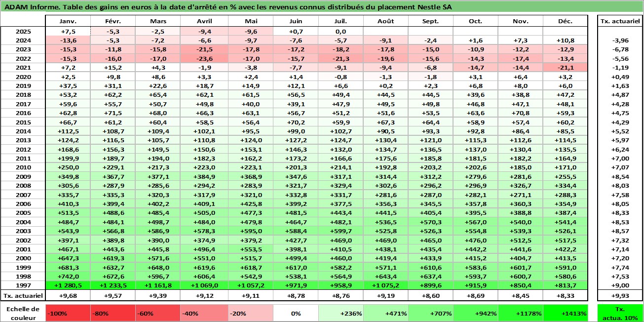Select the '+250,0' cell for January 2010
The width and height of the screenshot is (644, 322).
click(x=68, y=167)
